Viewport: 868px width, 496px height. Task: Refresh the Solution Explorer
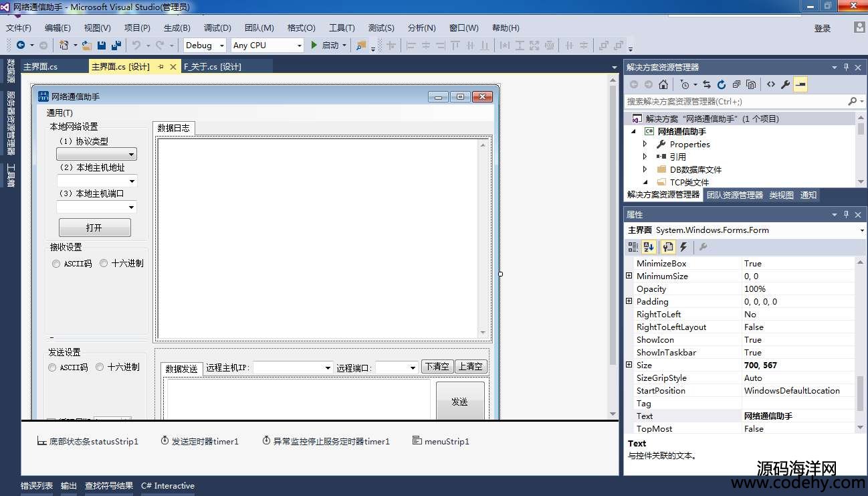click(x=722, y=84)
